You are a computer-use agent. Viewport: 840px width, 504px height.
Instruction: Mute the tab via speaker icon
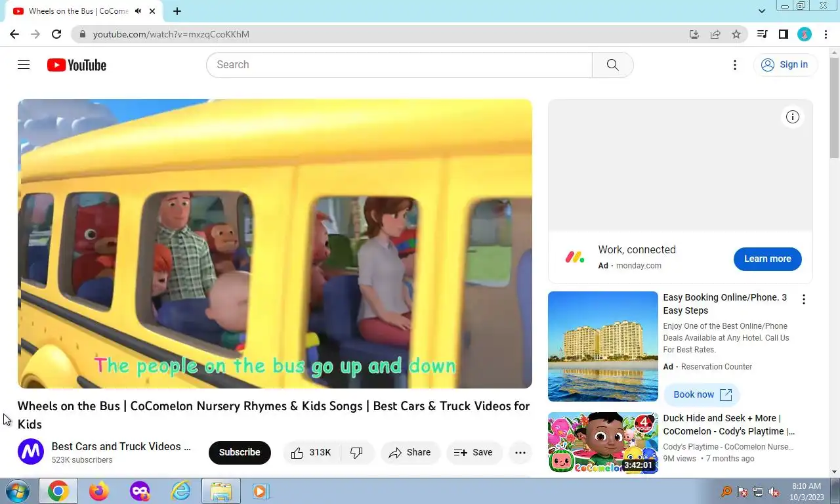[x=138, y=11]
